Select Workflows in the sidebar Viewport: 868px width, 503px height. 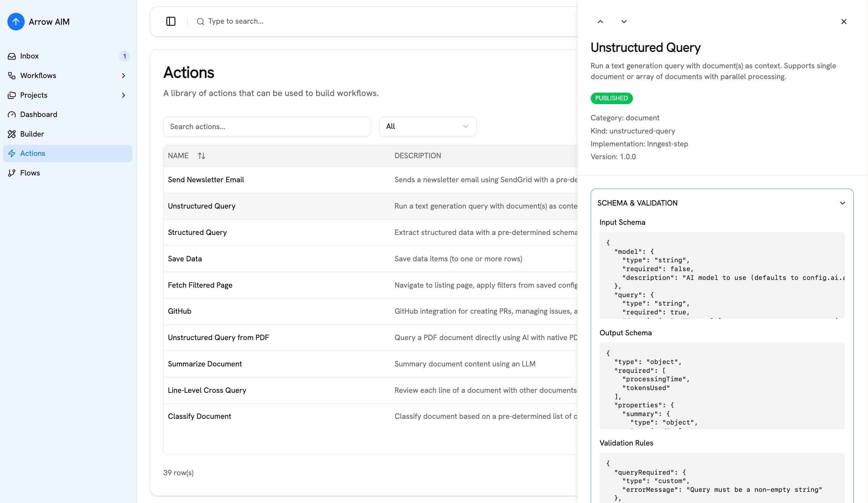[x=38, y=75]
